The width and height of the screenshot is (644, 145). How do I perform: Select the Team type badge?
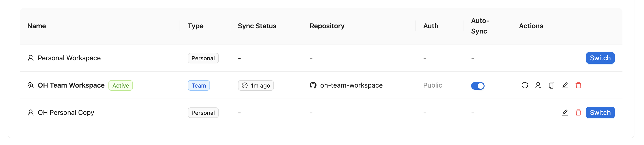click(198, 85)
